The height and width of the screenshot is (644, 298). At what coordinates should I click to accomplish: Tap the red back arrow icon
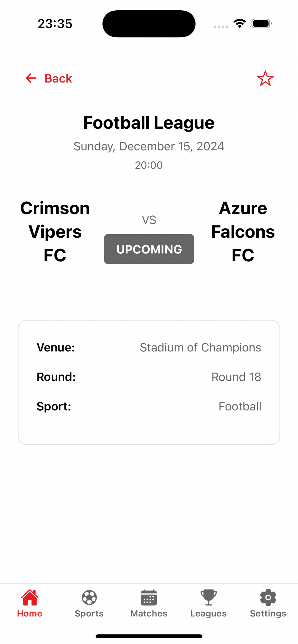pyautogui.click(x=31, y=78)
